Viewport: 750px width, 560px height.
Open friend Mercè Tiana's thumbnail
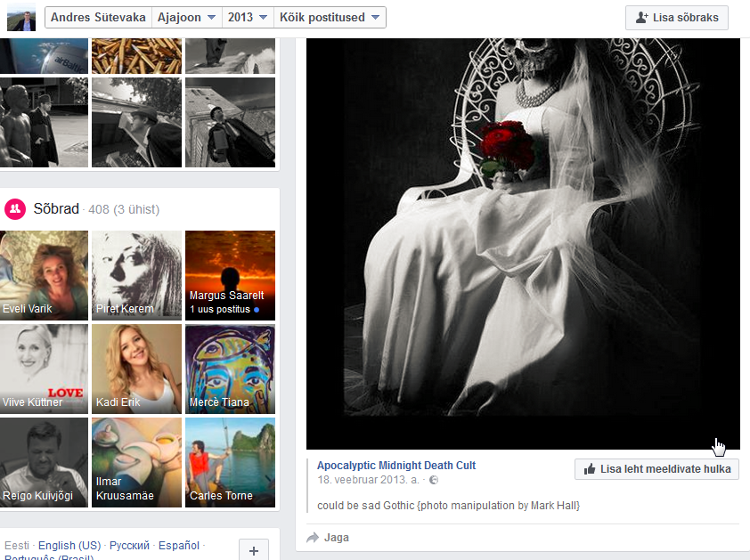coord(230,369)
